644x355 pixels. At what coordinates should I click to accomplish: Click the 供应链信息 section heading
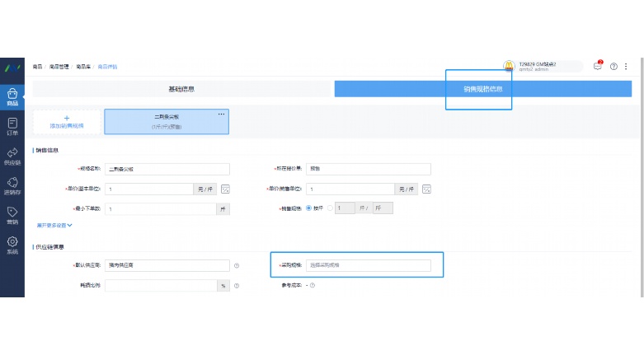click(49, 247)
